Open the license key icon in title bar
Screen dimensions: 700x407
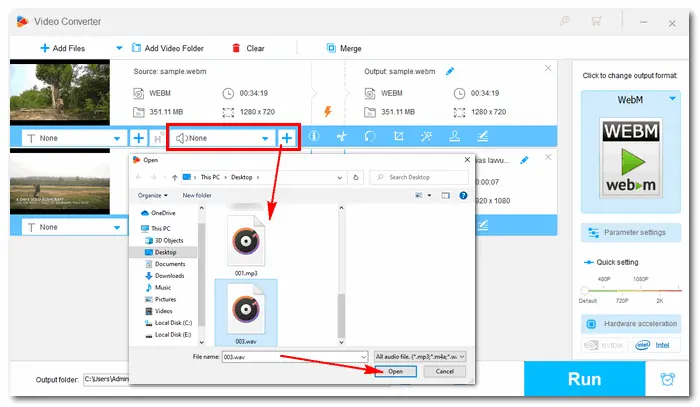click(565, 21)
